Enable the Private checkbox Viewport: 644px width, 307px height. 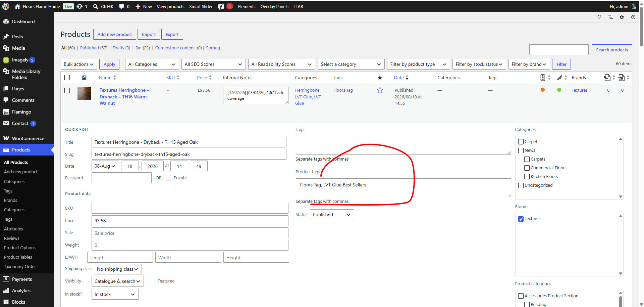click(x=168, y=178)
